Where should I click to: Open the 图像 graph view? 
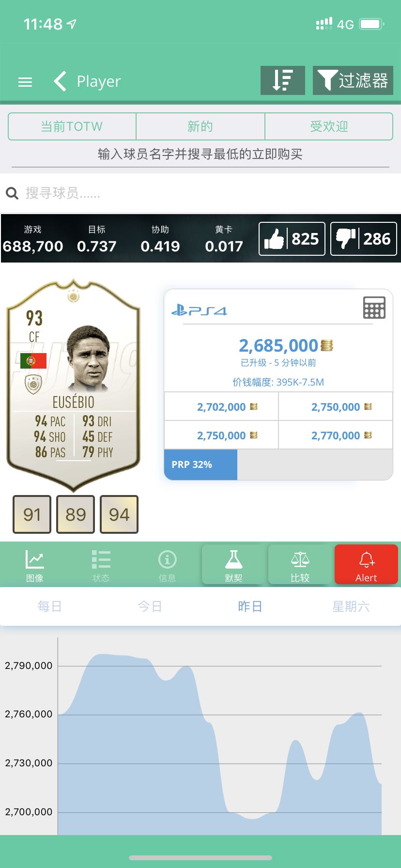tap(34, 565)
